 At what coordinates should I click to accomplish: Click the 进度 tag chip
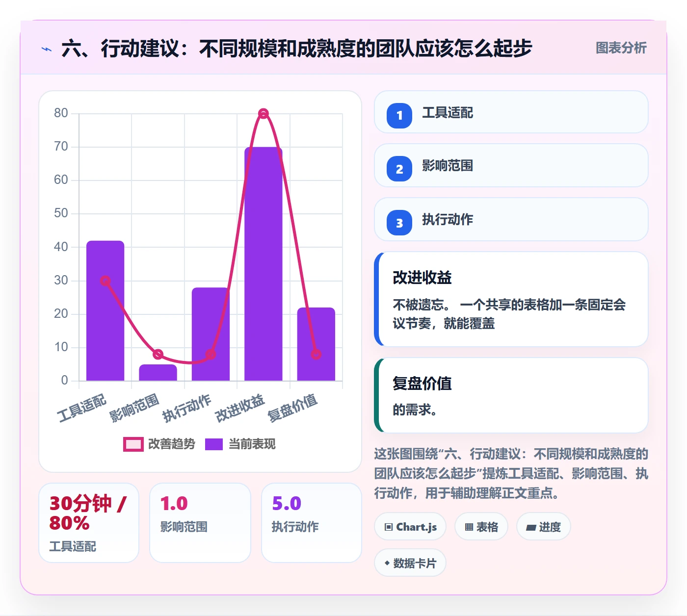pyautogui.click(x=544, y=527)
